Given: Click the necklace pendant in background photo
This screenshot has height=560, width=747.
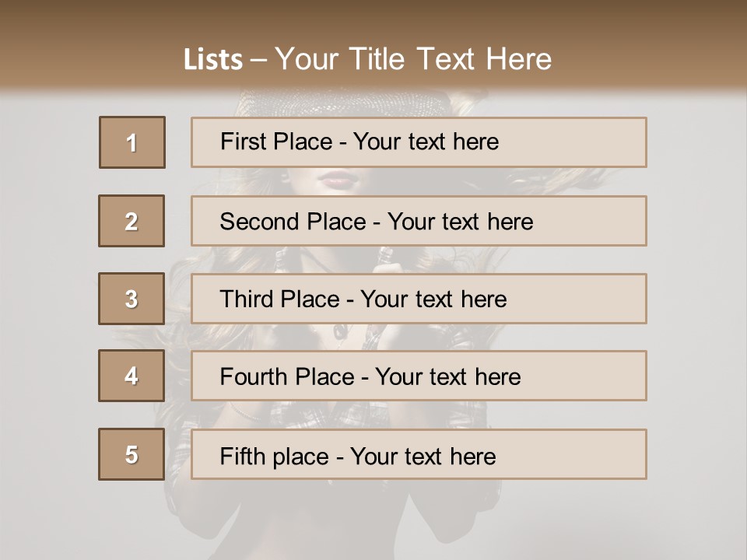Looking at the screenshot, I should point(340,331).
